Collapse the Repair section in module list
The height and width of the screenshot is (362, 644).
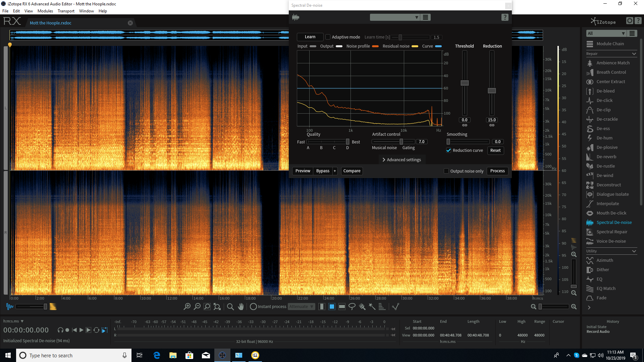pyautogui.click(x=634, y=54)
